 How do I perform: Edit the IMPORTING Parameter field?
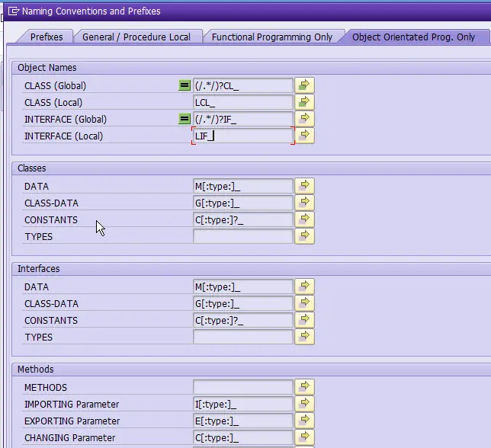[x=243, y=404]
